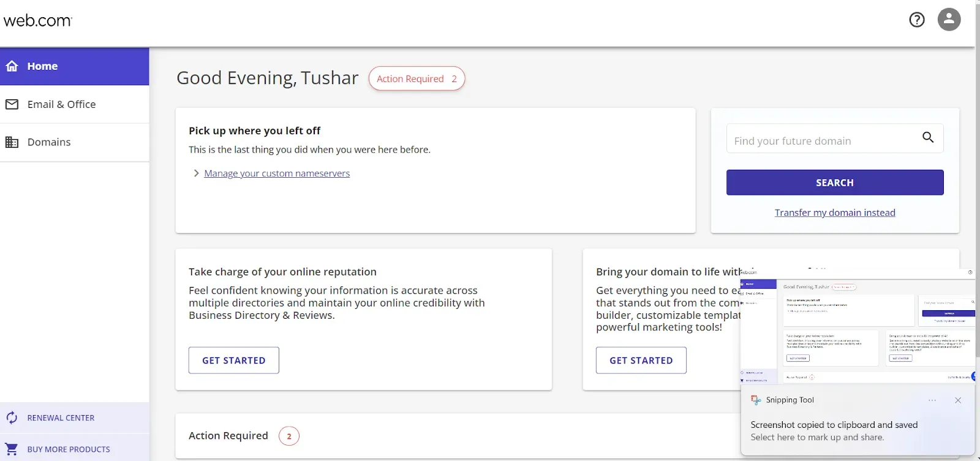
Task: Click the Action Required badge beside greeting
Action: click(x=417, y=78)
